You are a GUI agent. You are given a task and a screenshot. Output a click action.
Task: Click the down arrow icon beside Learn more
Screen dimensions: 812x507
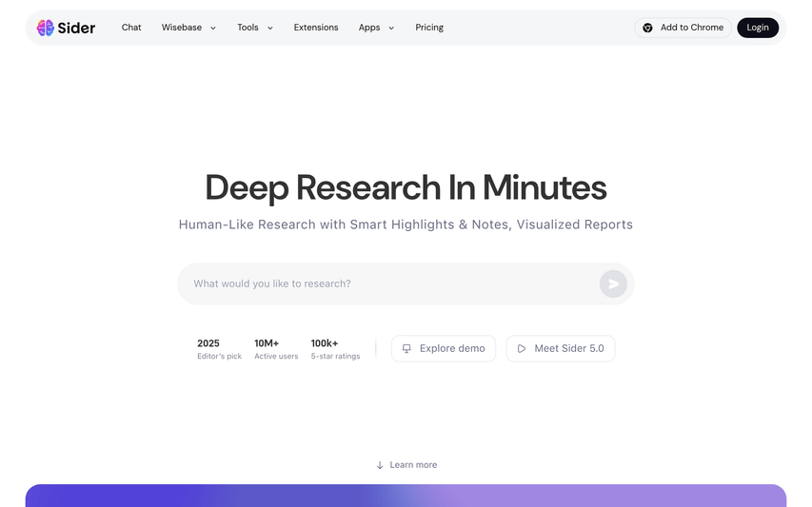tap(380, 465)
